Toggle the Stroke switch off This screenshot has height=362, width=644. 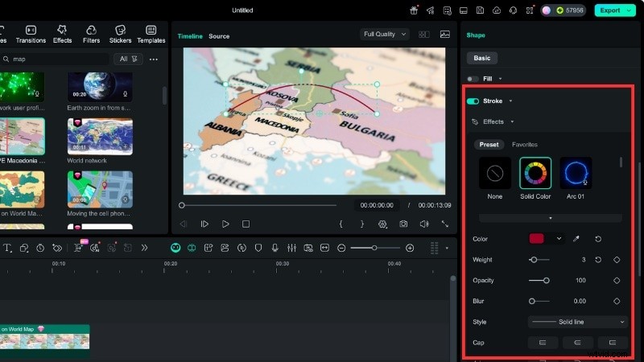pyautogui.click(x=473, y=101)
